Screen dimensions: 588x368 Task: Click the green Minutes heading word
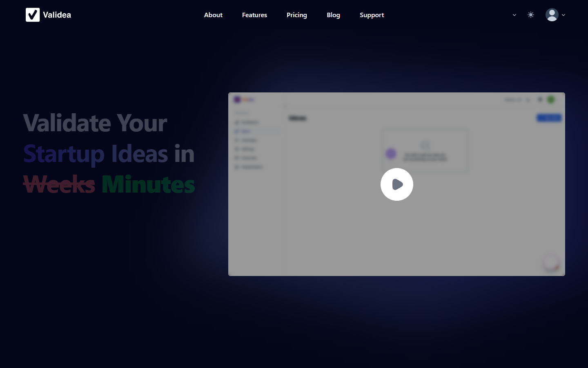pyautogui.click(x=148, y=184)
